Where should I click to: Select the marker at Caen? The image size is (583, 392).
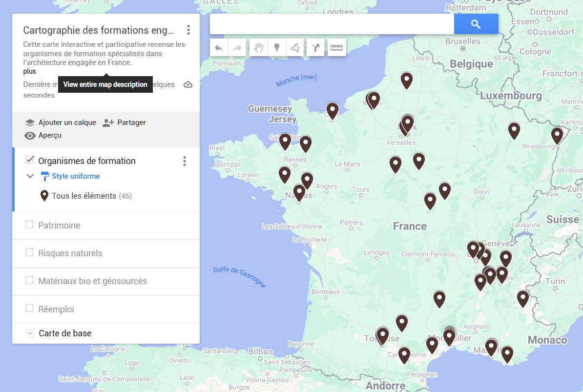tap(333, 111)
